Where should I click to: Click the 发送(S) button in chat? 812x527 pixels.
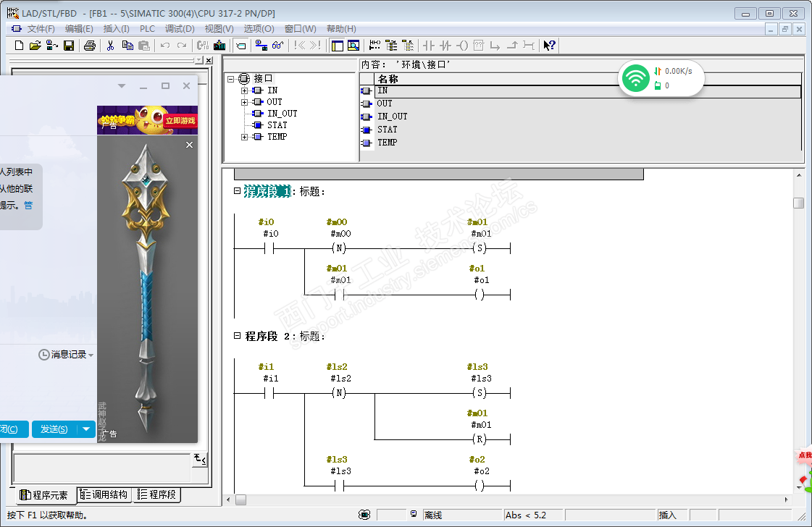pos(54,429)
